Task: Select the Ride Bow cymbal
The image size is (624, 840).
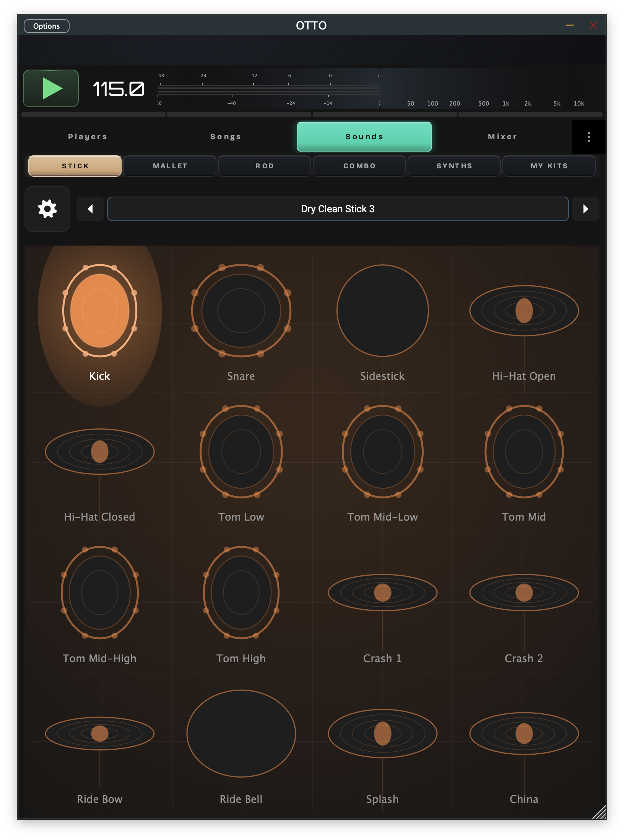Action: tap(100, 733)
